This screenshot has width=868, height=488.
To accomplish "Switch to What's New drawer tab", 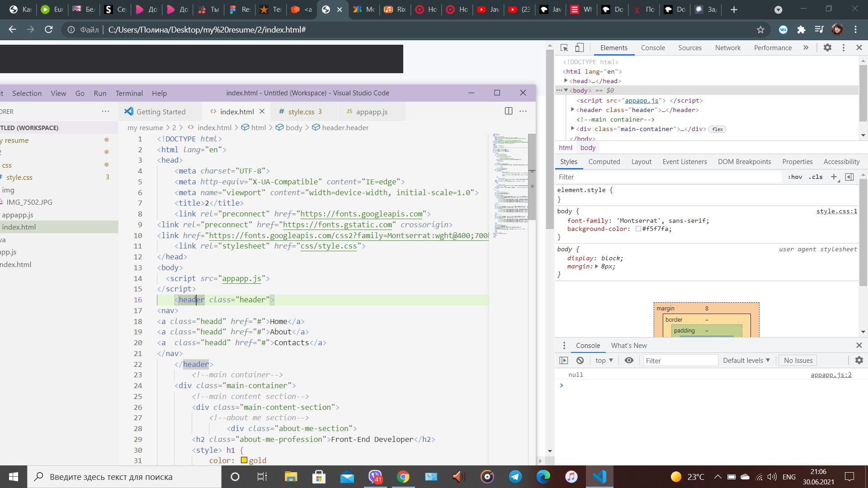I will [629, 346].
